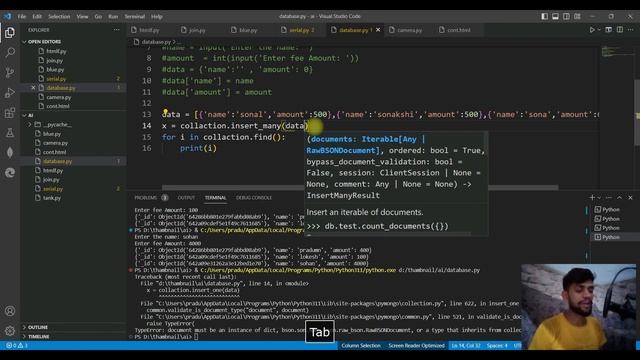Click the VS Code logo icon
The image size is (640, 360).
(7, 16)
